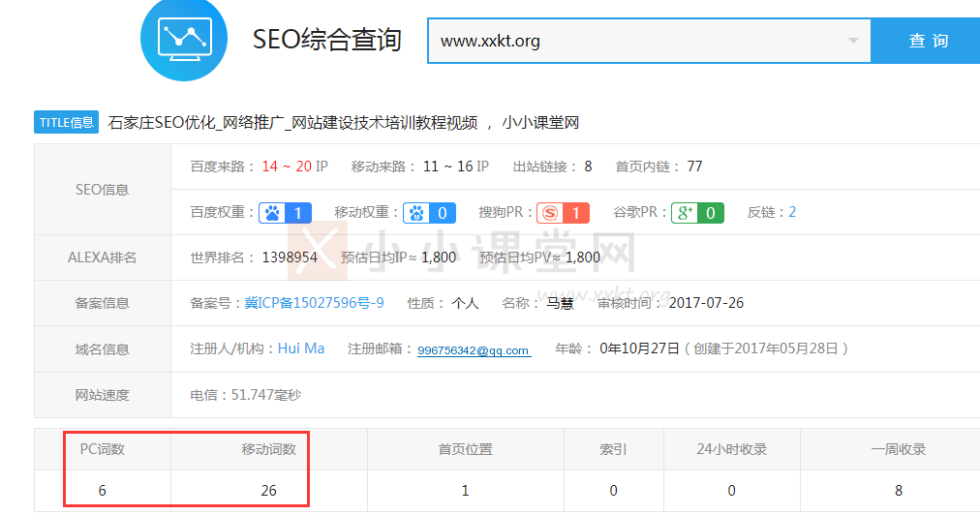The image size is (980, 515).
Task: Click the 性质 value 个人
Action: point(465,304)
